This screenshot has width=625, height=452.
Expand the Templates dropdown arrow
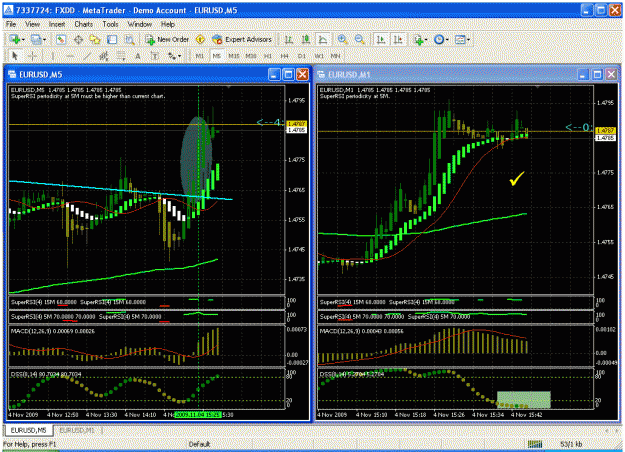[x=468, y=40]
